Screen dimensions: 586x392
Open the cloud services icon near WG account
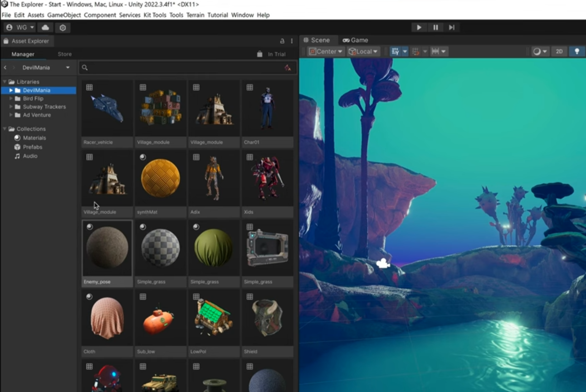[45, 27]
